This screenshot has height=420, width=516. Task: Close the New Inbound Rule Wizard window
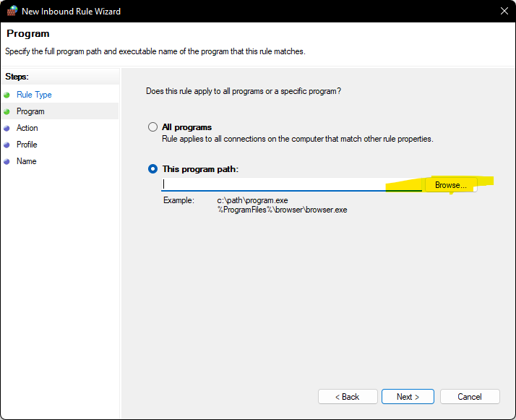[x=504, y=11]
